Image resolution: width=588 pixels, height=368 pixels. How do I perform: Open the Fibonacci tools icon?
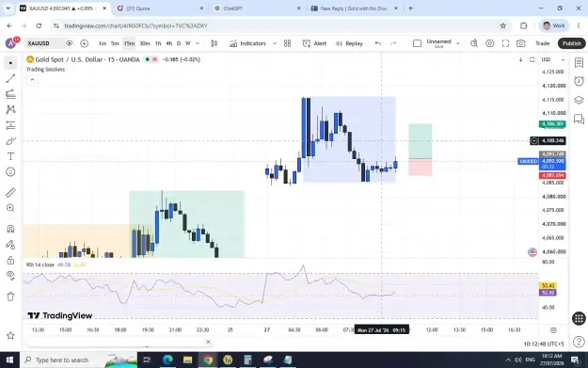click(x=10, y=94)
